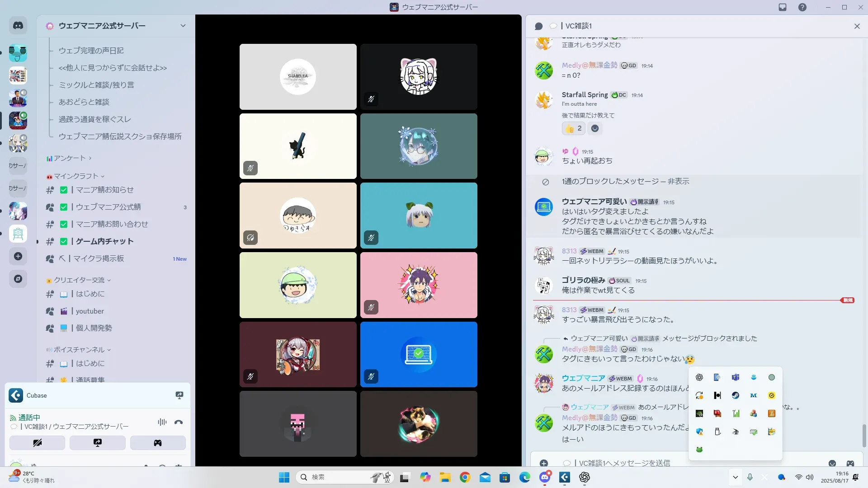Viewport: 868px width, 488px height.
Task: Start an activity with the gamepad button
Action: coord(158,443)
